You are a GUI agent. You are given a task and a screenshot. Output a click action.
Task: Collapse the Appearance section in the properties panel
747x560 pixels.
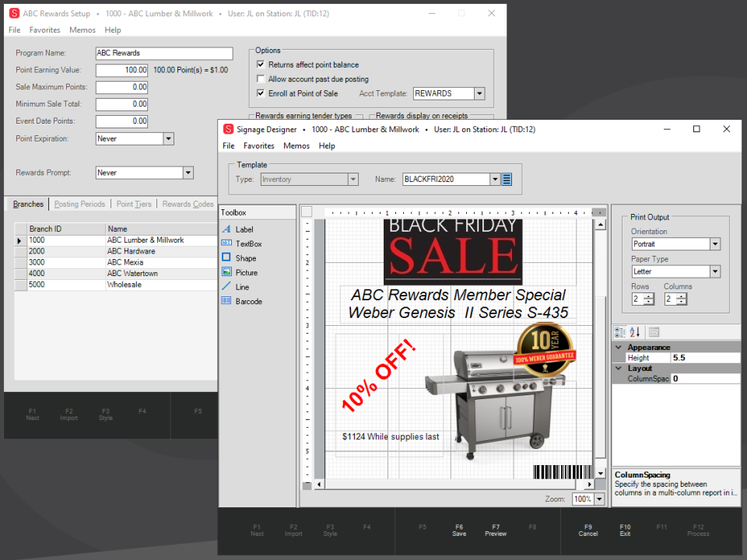tap(619, 346)
